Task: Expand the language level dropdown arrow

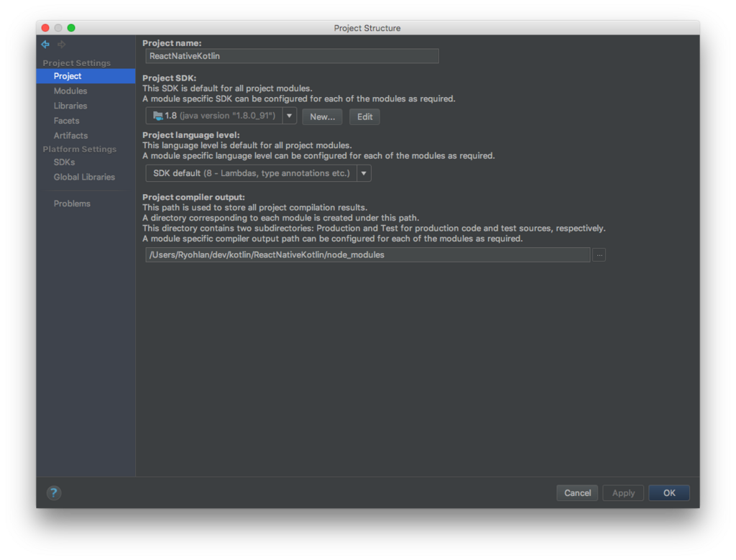Action: click(364, 173)
